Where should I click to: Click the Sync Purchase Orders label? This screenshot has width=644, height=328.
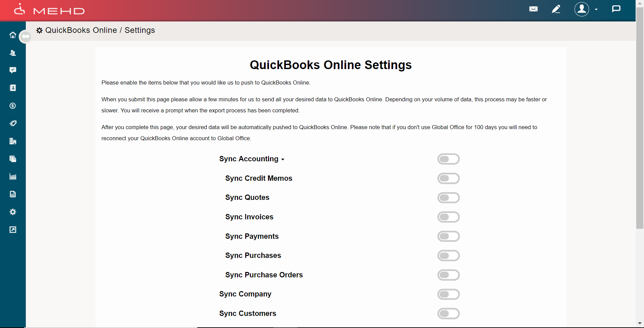(x=264, y=275)
